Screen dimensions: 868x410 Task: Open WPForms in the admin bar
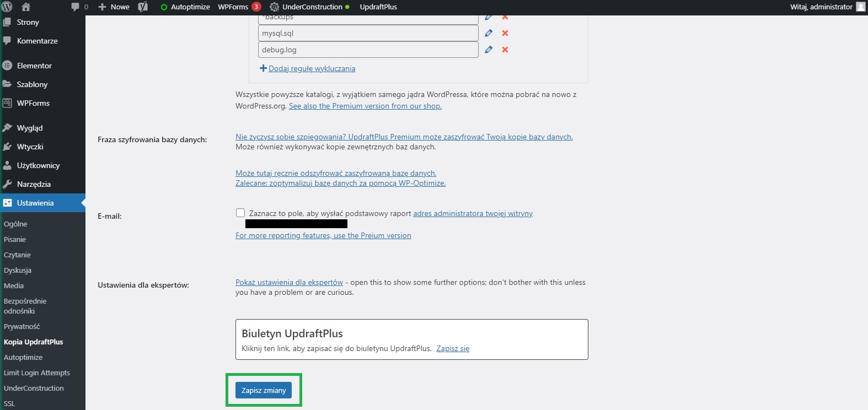click(x=233, y=7)
